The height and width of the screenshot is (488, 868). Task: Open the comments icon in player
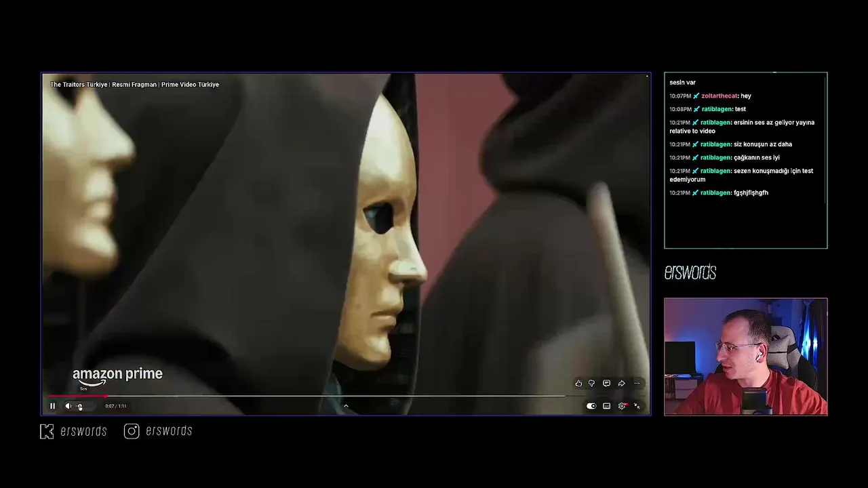[606, 384]
